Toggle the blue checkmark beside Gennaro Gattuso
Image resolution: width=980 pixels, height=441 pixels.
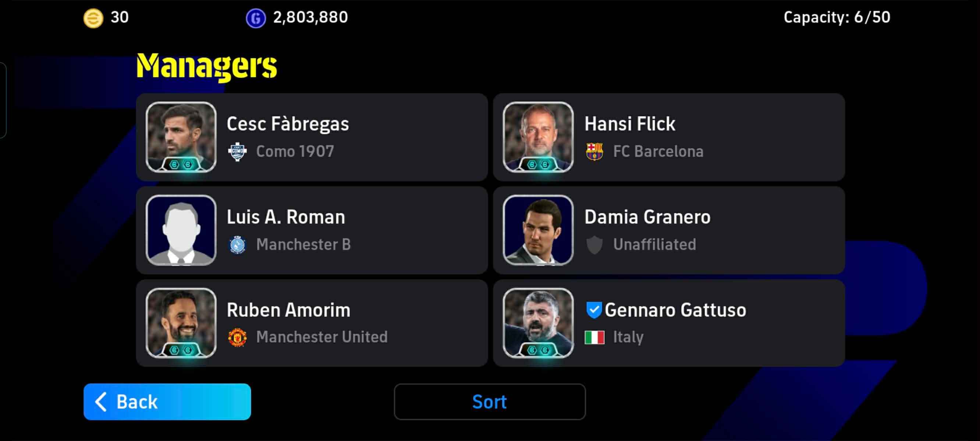[x=593, y=310]
